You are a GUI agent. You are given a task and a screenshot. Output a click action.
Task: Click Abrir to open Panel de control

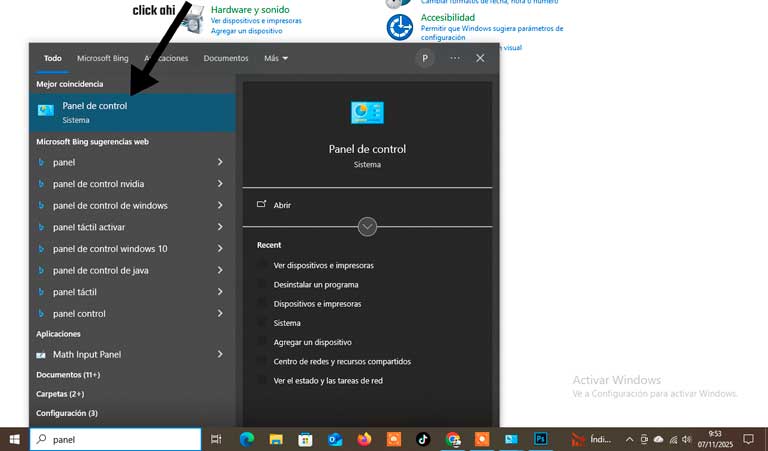coord(282,205)
